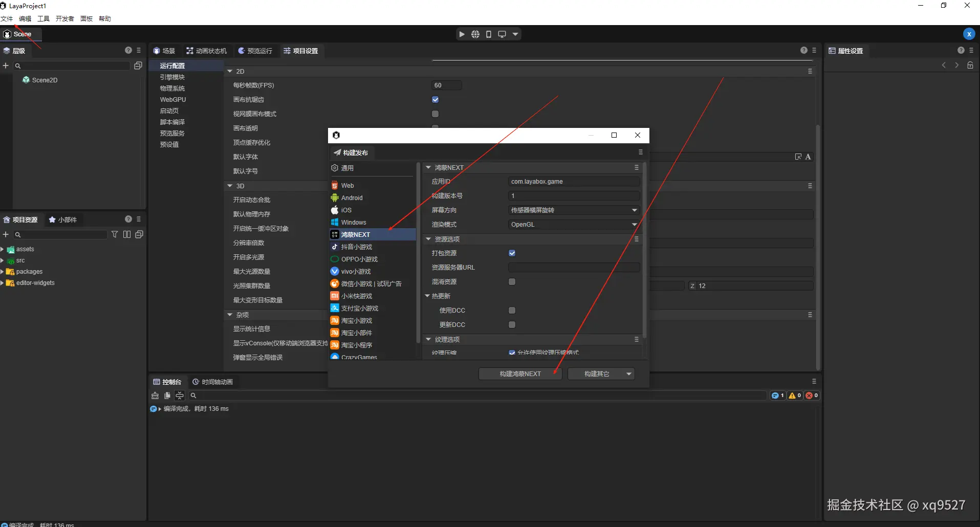This screenshot has width=980, height=527.
Task: Switch to the 时间轴动画 tab
Action: click(212, 382)
